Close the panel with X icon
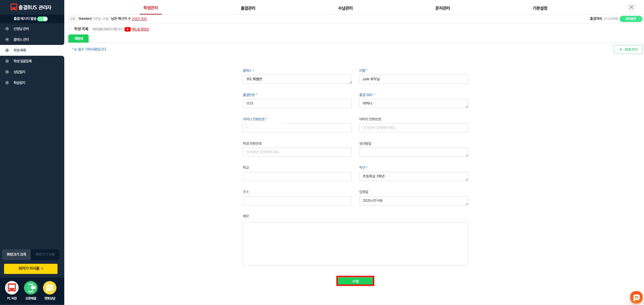Screen dimensions: 644x305 pyautogui.click(x=631, y=7)
